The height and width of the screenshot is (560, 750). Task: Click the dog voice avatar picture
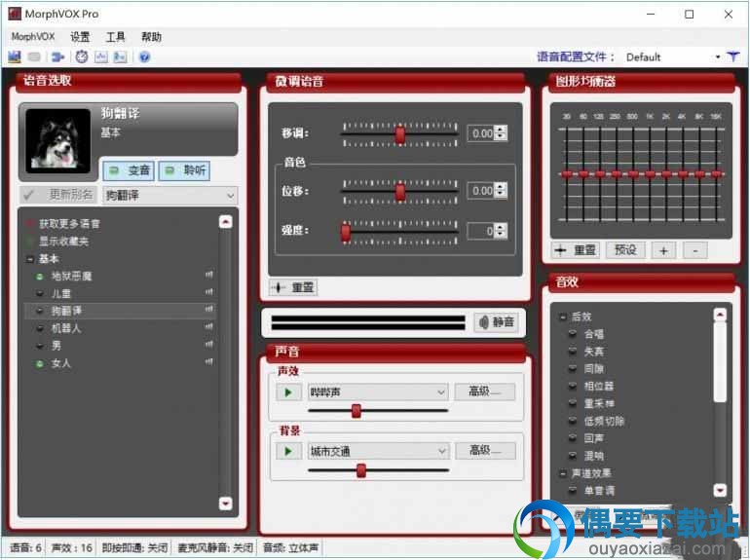(57, 140)
